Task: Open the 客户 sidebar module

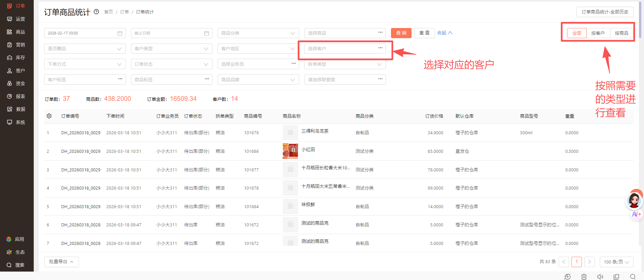Action: pyautogui.click(x=16, y=71)
